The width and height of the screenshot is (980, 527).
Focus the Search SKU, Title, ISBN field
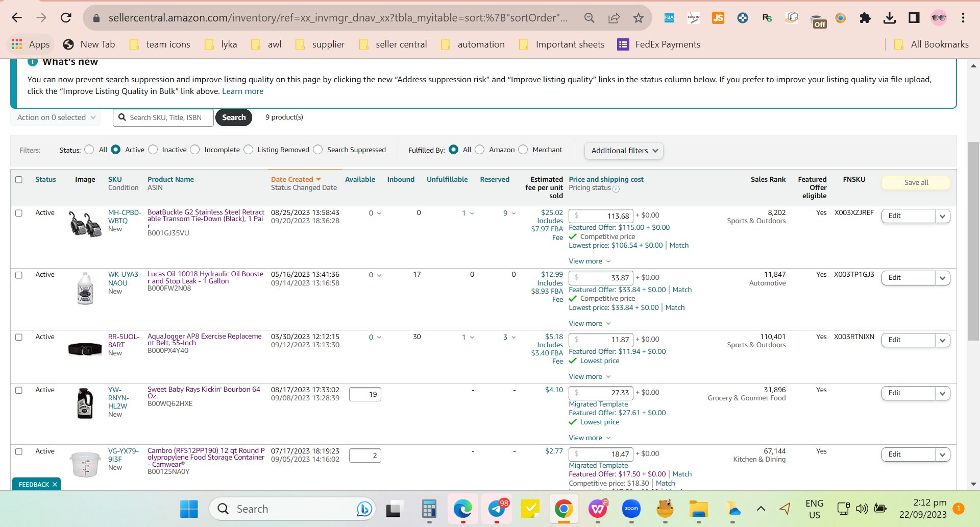163,117
